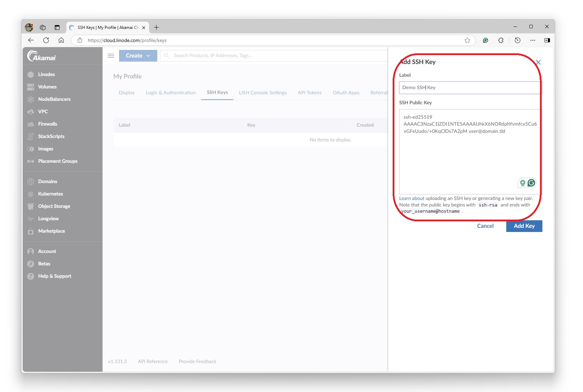The width and height of the screenshot is (583, 392).
Task: Click version v1.131.2 text
Action: (x=117, y=361)
